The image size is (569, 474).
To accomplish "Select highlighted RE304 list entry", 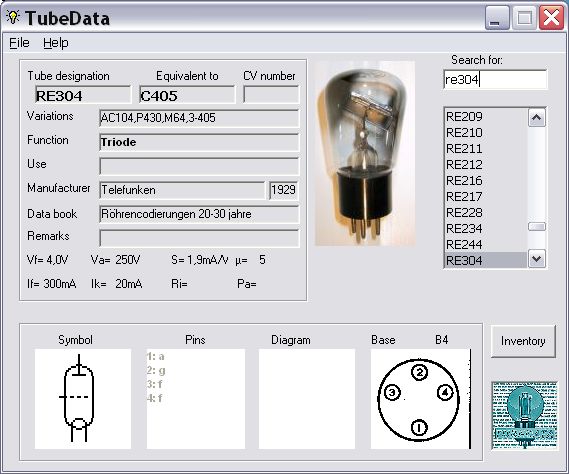I will pyautogui.click(x=486, y=260).
